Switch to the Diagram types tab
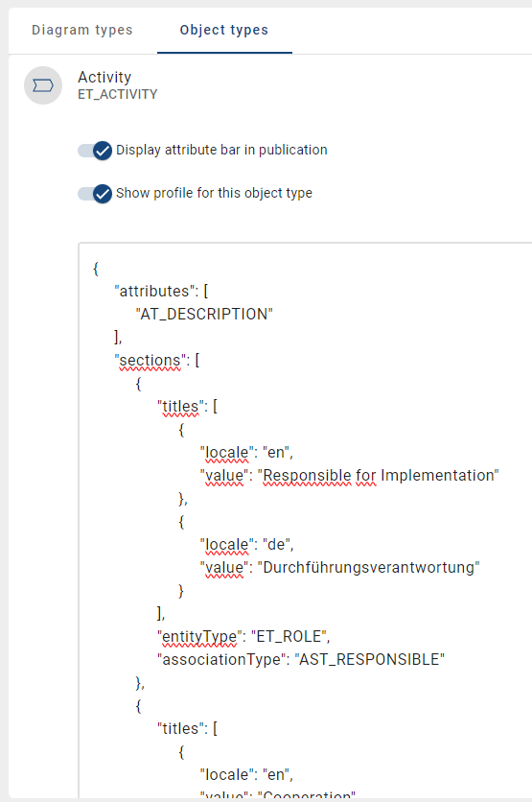The image size is (532, 802). [82, 30]
